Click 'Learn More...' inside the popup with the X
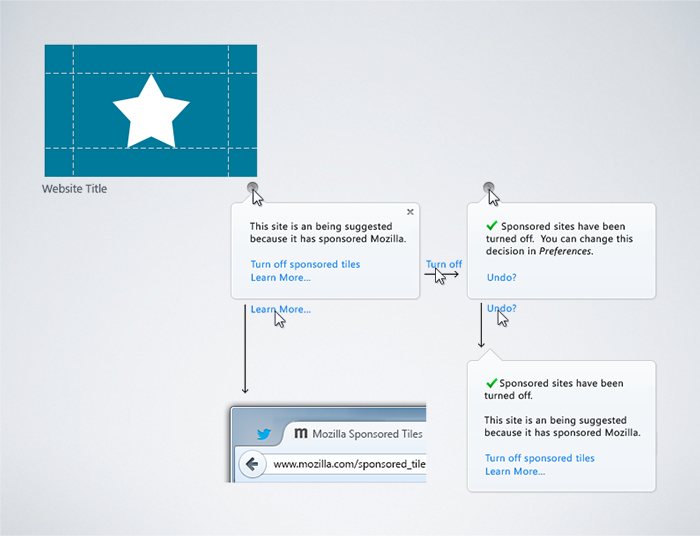 [280, 277]
